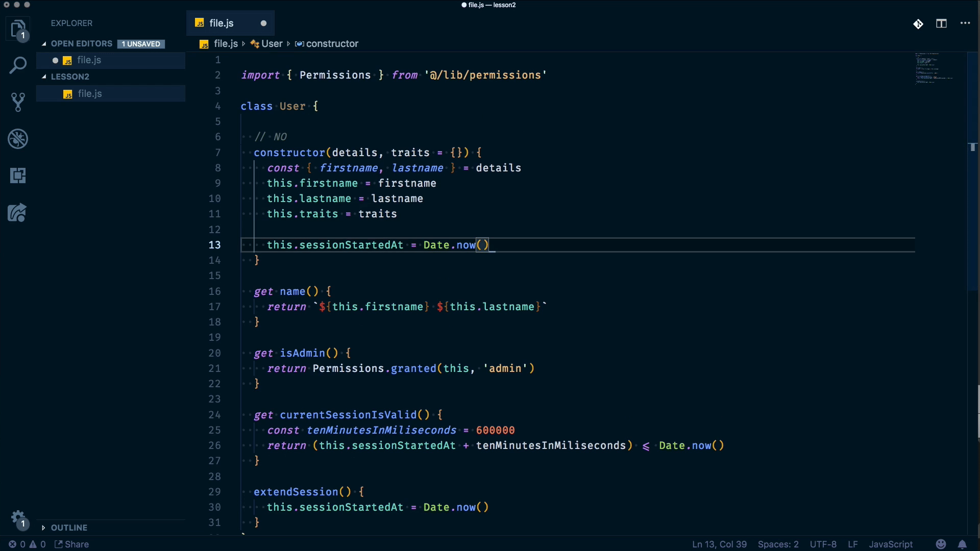Screen dimensions: 980x551
Task: Collapse the OPEN EDITORS section
Action: tap(82, 44)
